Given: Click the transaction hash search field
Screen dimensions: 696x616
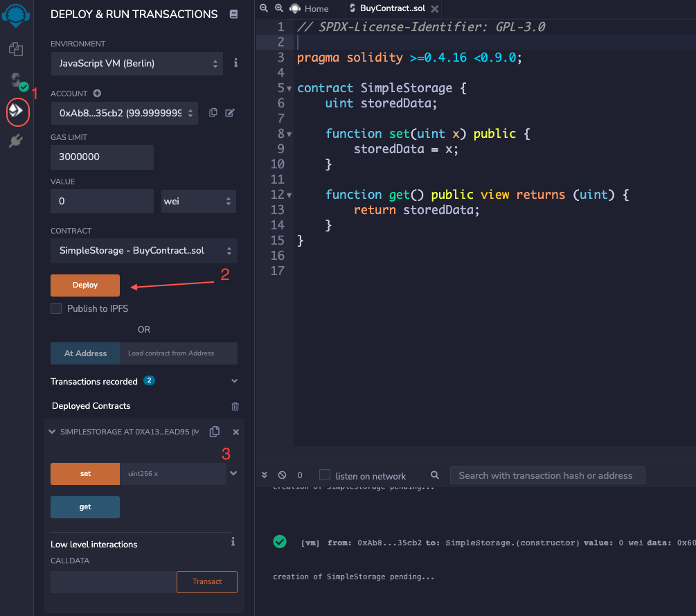Looking at the screenshot, I should pos(547,475).
